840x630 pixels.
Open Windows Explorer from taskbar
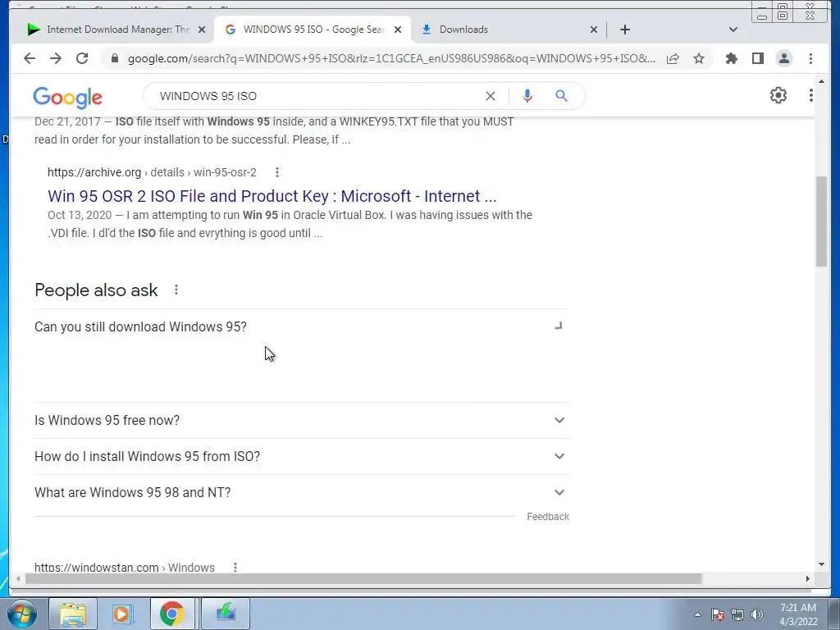pyautogui.click(x=73, y=614)
